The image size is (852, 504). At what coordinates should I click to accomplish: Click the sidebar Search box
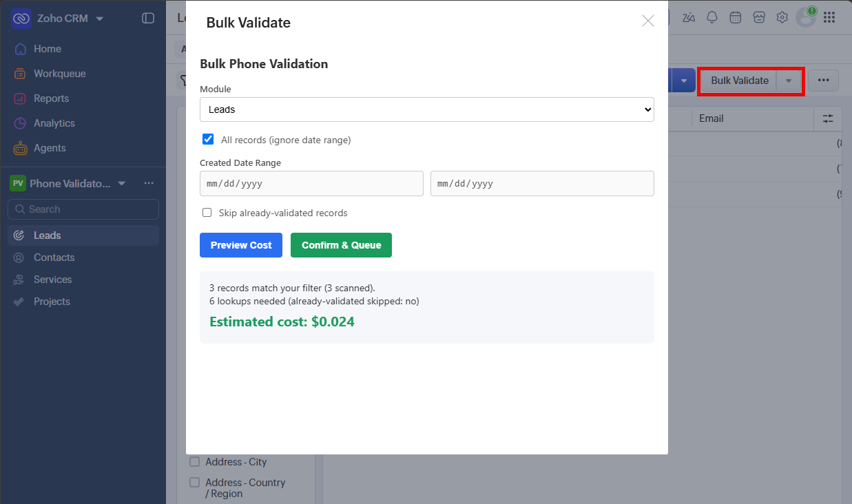pyautogui.click(x=83, y=209)
